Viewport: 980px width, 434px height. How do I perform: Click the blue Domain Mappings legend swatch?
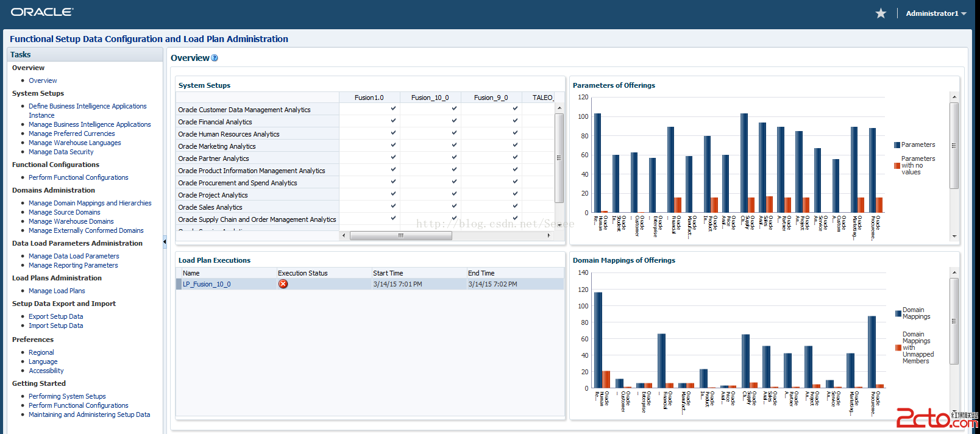coord(898,314)
